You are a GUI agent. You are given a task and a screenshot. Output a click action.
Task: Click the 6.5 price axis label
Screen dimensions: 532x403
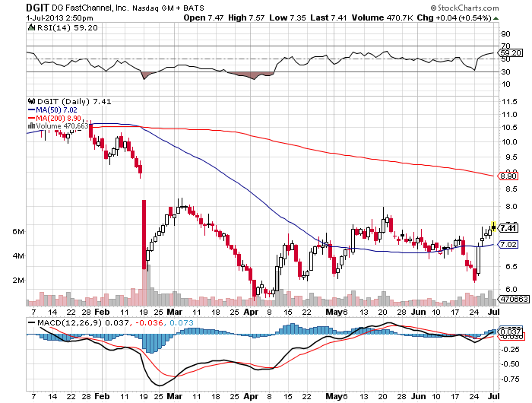tap(511, 267)
